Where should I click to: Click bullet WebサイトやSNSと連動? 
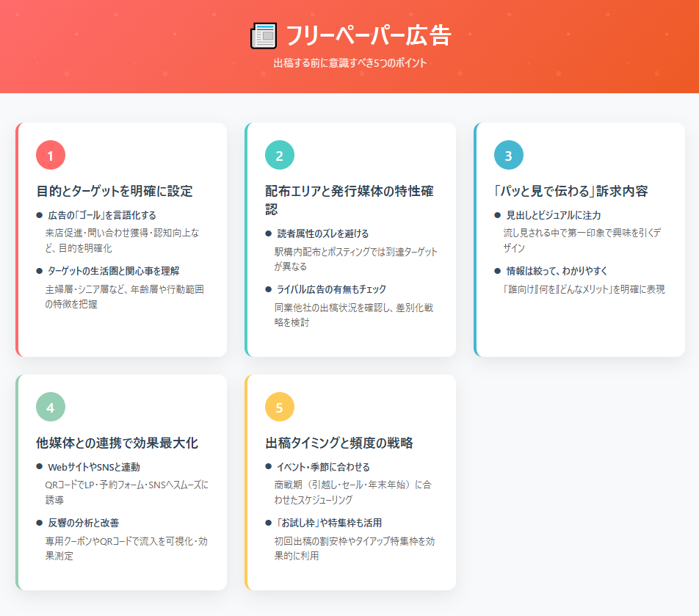[94, 467]
